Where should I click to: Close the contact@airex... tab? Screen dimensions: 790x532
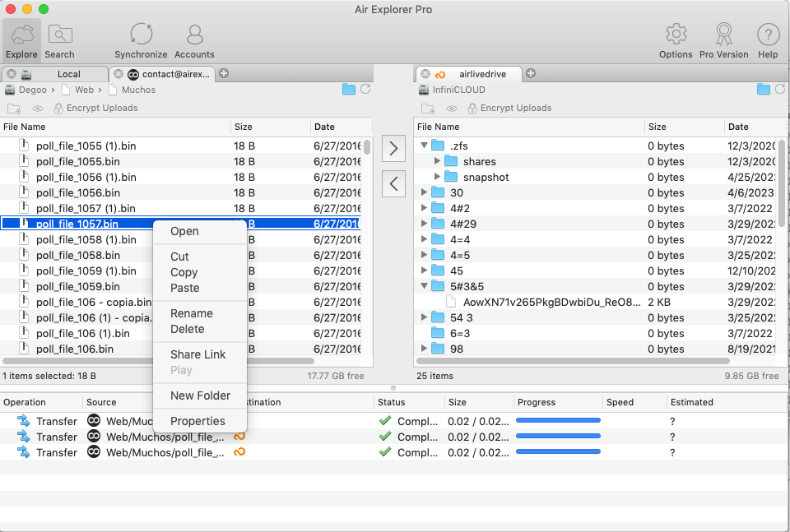tap(118, 74)
